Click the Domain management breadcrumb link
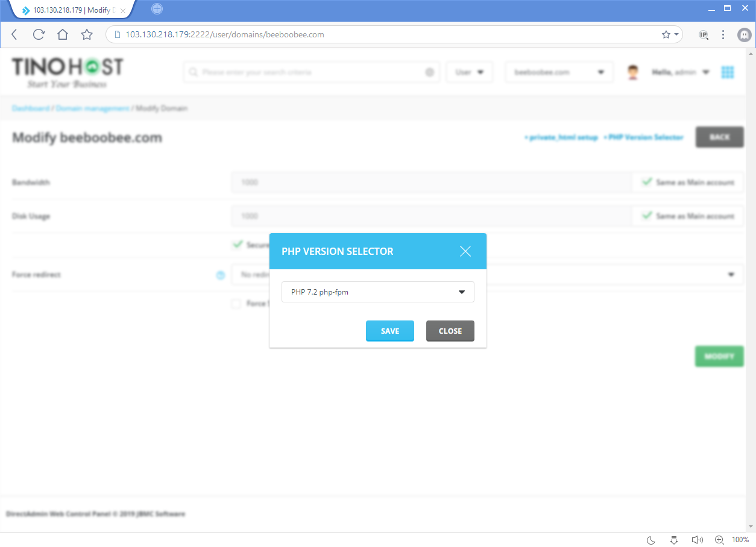 pyautogui.click(x=92, y=108)
